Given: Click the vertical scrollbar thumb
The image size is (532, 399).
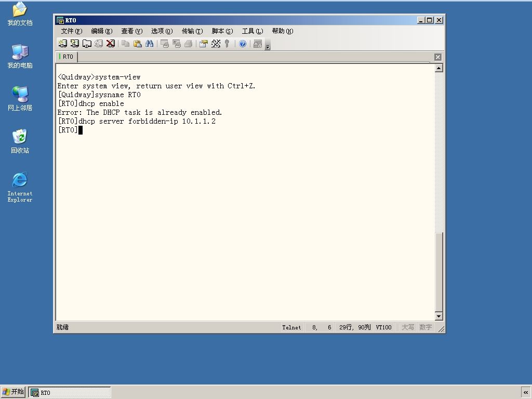Looking at the screenshot, I should 438,272.
